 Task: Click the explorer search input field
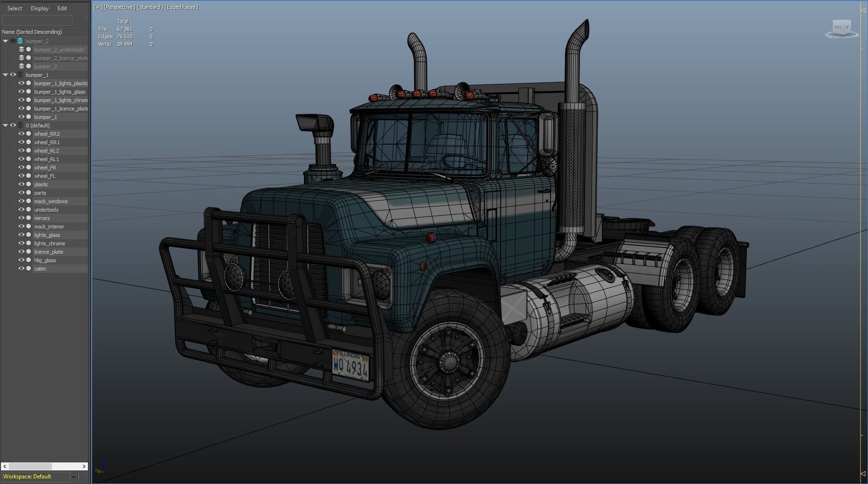coord(37,20)
